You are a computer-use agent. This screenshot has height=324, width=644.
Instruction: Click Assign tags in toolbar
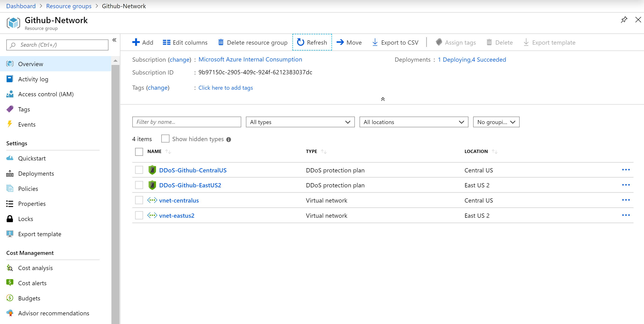pos(456,43)
